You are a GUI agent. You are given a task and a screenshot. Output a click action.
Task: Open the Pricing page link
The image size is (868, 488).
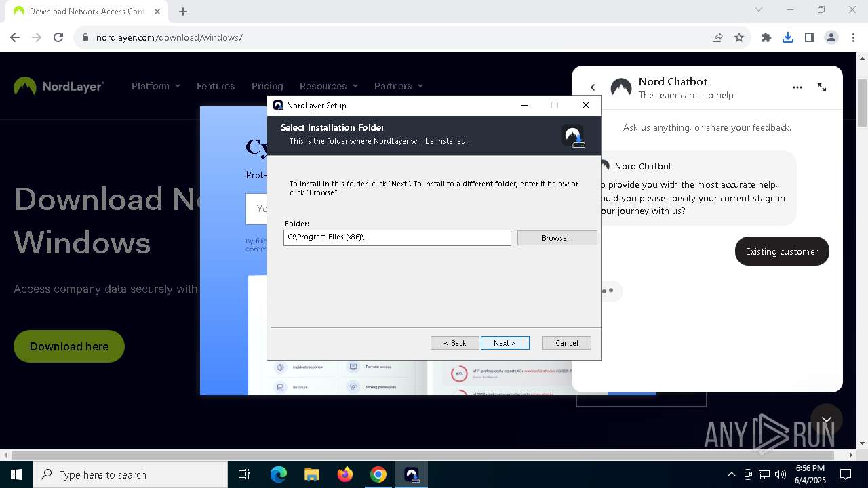pyautogui.click(x=267, y=86)
